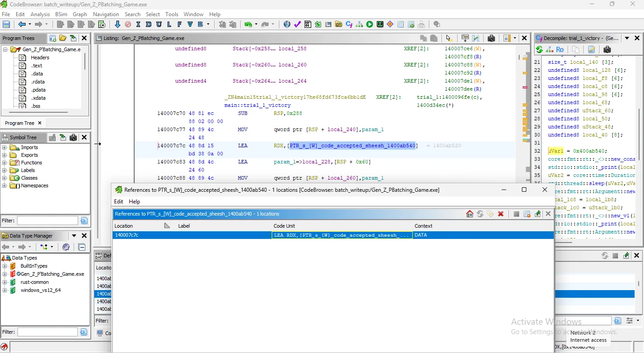Viewport: 644px width, 353px height.
Task: Open the Analysis menu
Action: tap(40, 14)
